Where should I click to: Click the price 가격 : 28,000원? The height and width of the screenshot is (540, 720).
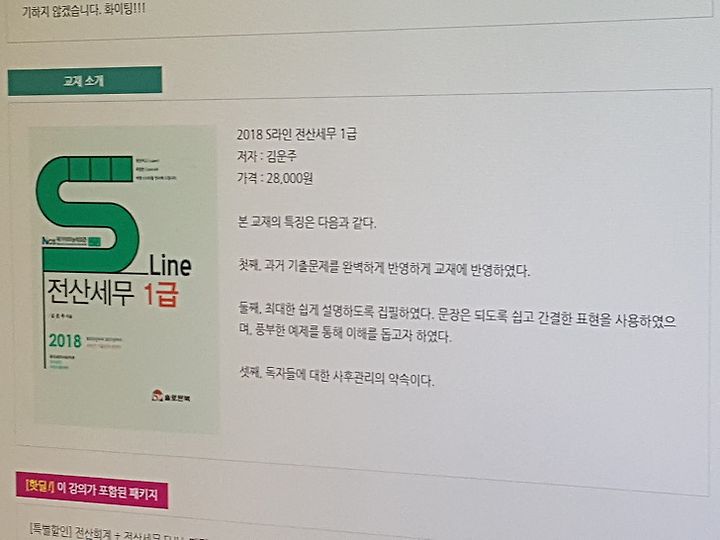click(x=275, y=178)
